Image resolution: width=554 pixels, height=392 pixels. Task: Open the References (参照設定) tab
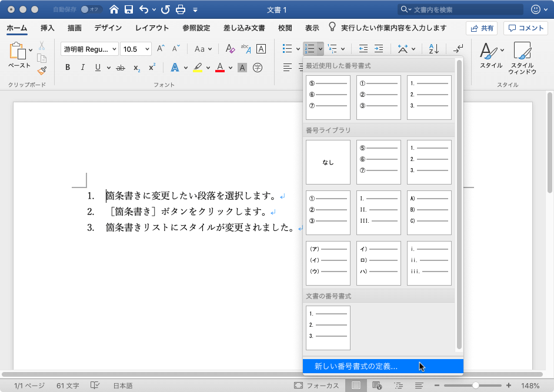click(196, 28)
